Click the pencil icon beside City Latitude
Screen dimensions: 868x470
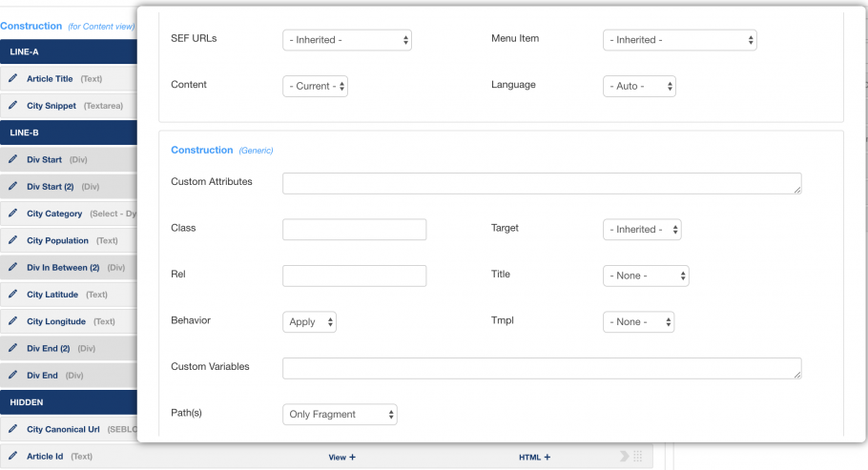click(12, 294)
